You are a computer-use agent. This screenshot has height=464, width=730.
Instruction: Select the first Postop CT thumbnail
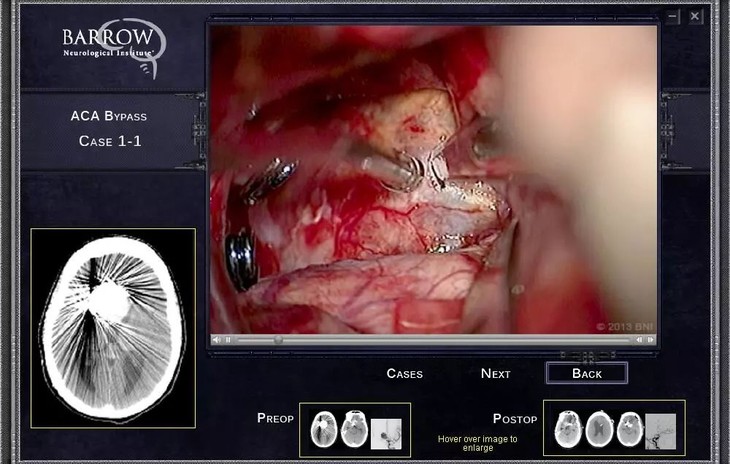coord(569,429)
